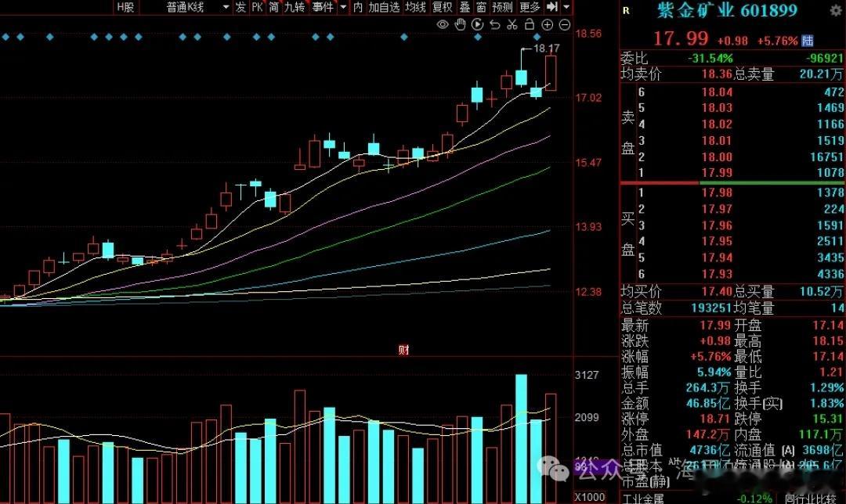Toggle 均线 moving averages

point(415,7)
